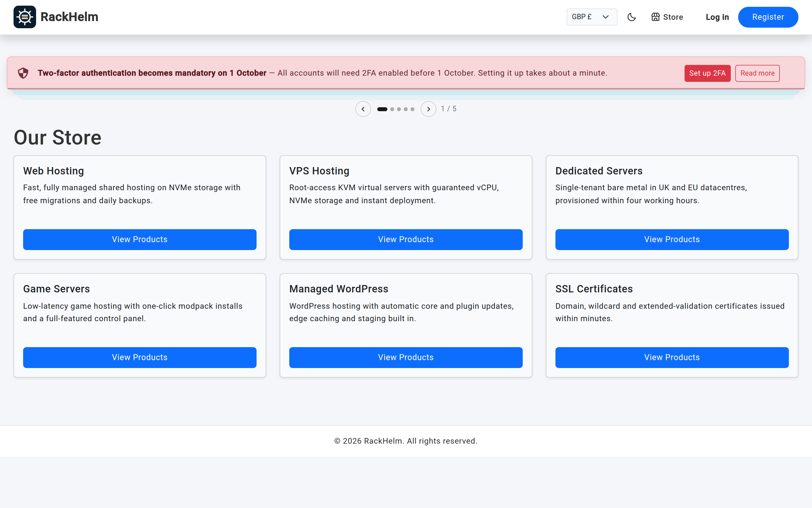Toggle dark mode with the moon icon

[x=632, y=17]
